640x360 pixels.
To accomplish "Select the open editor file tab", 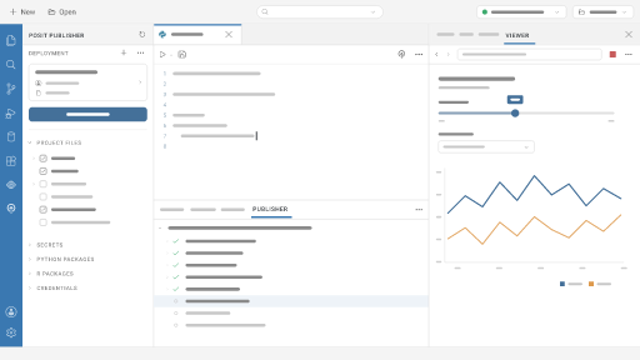I will click(198, 35).
